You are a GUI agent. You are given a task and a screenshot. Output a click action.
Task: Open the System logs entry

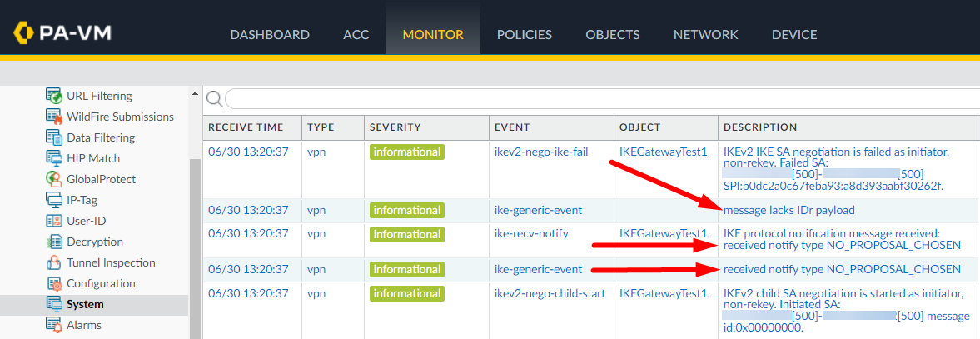(85, 304)
